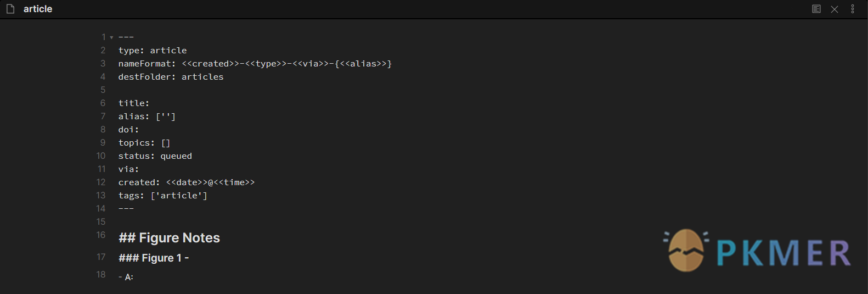Click the destFolder: articles line
Viewport: 868px width, 294px height.
(171, 77)
